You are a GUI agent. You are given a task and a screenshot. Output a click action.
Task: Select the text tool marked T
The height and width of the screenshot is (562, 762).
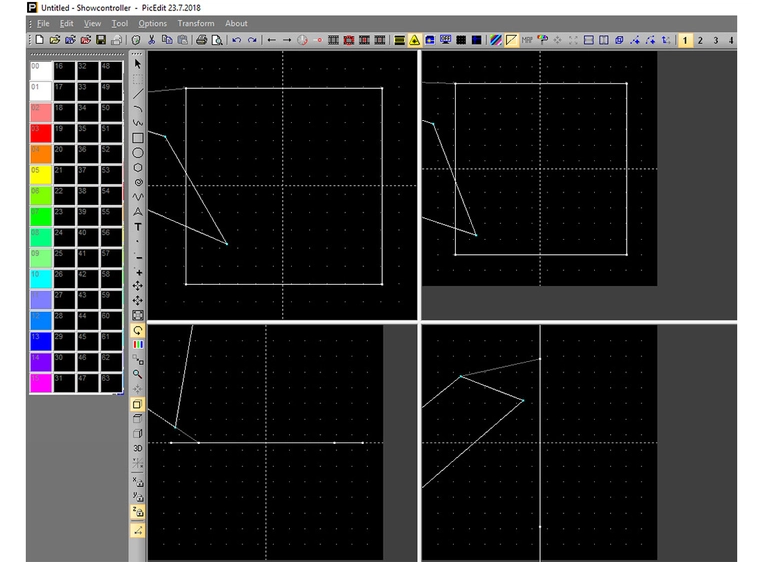[x=138, y=227]
